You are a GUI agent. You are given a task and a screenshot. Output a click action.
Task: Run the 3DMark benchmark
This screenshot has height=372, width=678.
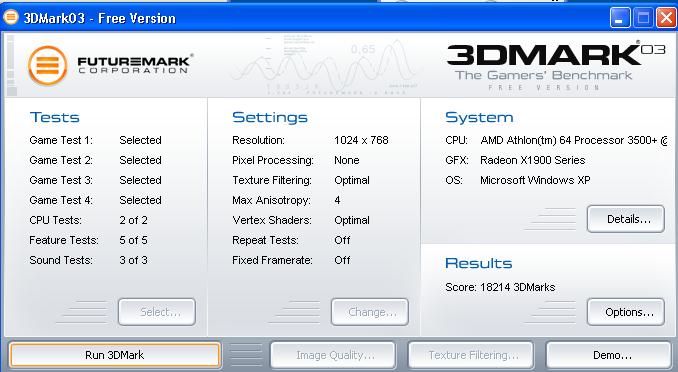coord(115,355)
